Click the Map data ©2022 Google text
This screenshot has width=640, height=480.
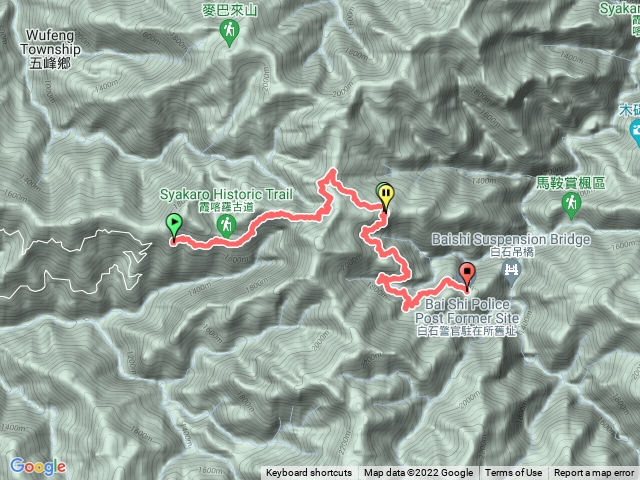418,473
